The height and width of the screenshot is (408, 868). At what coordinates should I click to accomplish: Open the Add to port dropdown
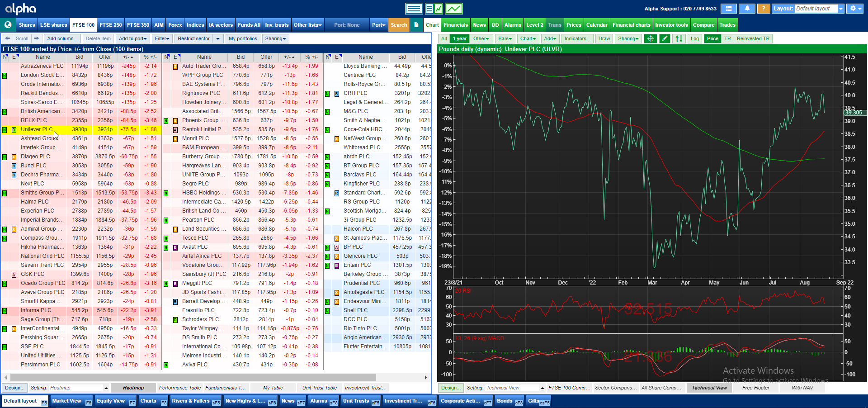132,38
